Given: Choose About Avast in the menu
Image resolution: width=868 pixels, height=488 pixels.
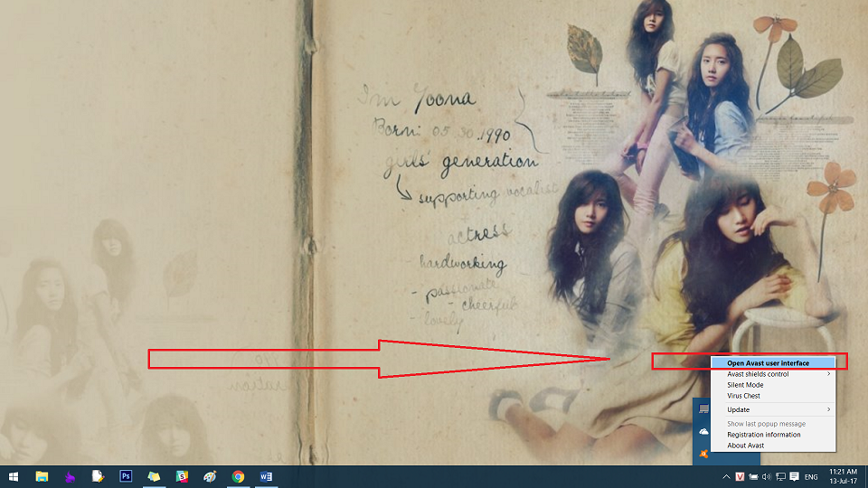Looking at the screenshot, I should coord(745,446).
